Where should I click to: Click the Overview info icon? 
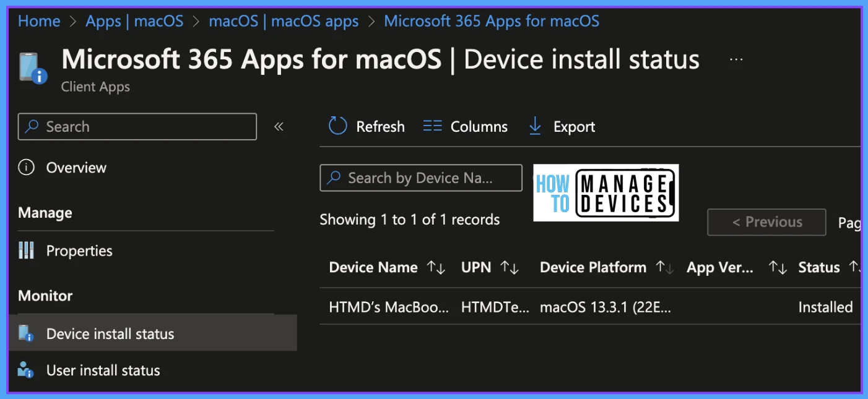(x=26, y=168)
